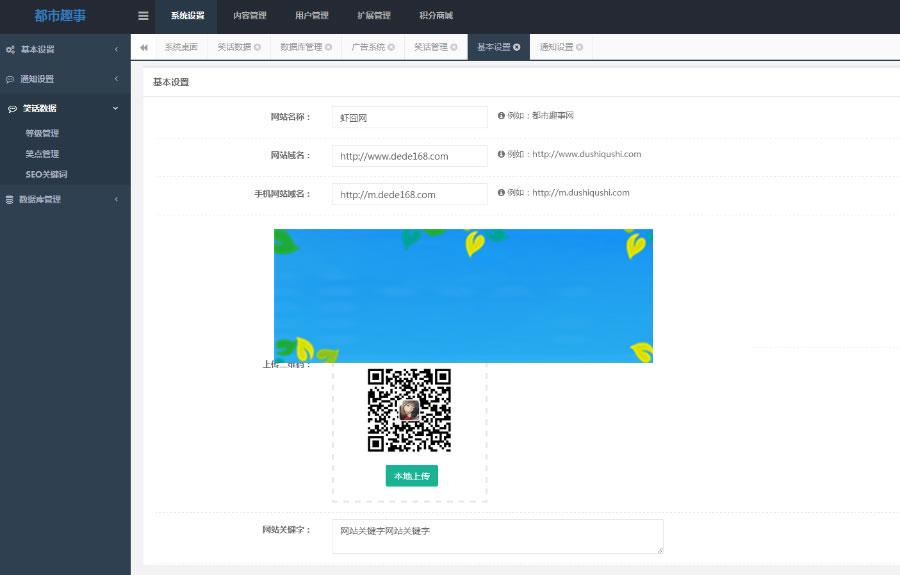
Task: Collapse the 笑话数据 sidebar section
Action: [x=65, y=108]
